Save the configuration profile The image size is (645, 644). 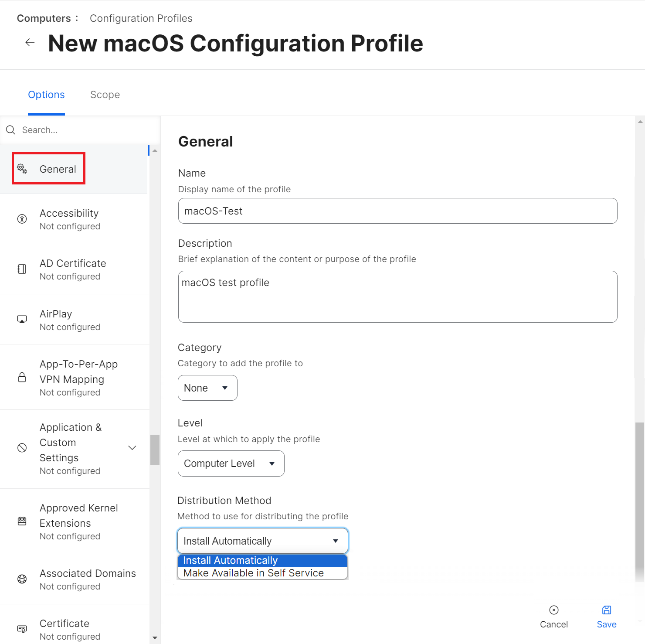point(606,617)
